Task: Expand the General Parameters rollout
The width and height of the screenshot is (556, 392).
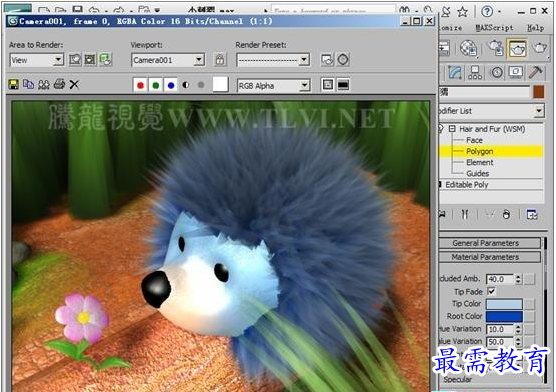Action: 489,243
